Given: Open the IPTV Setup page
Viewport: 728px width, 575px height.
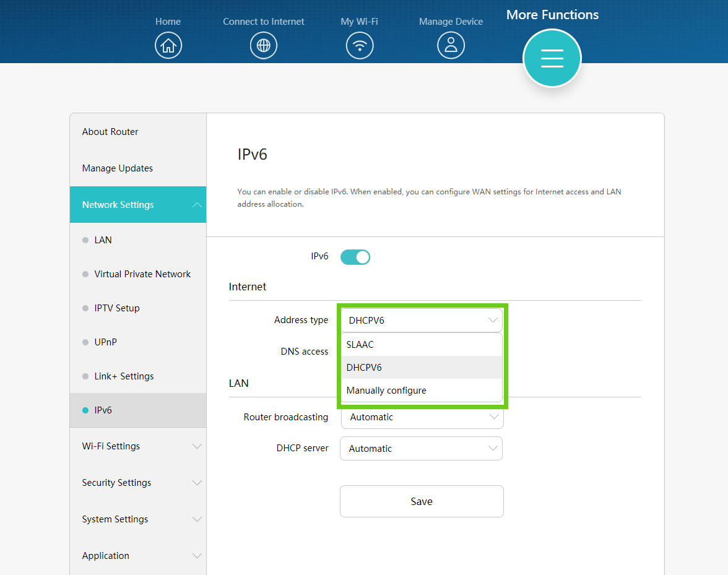Looking at the screenshot, I should (x=117, y=308).
